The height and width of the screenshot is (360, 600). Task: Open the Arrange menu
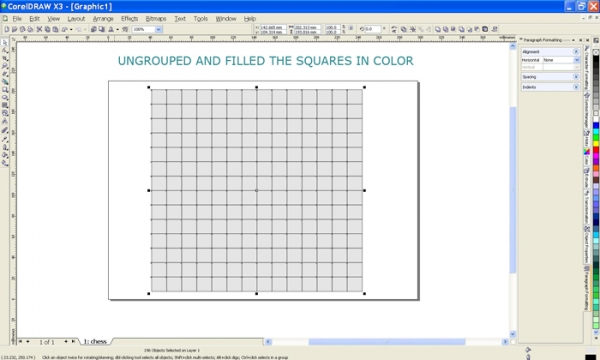click(x=103, y=18)
